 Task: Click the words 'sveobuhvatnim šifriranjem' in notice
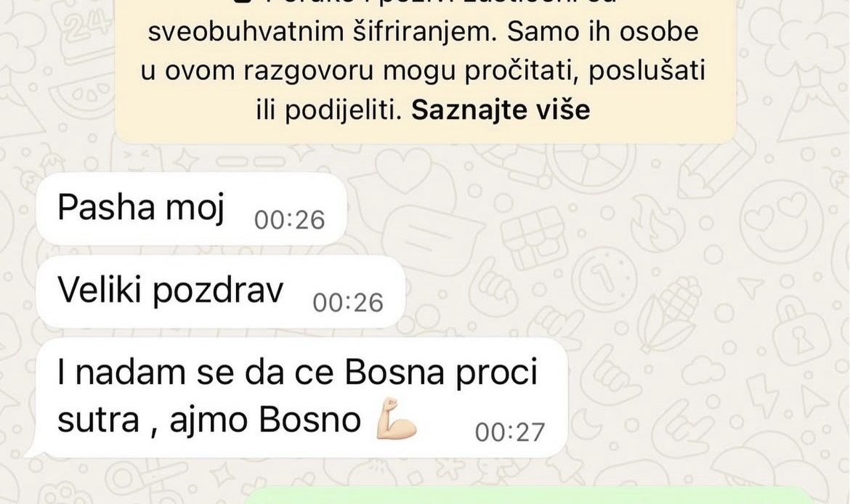coord(322,31)
